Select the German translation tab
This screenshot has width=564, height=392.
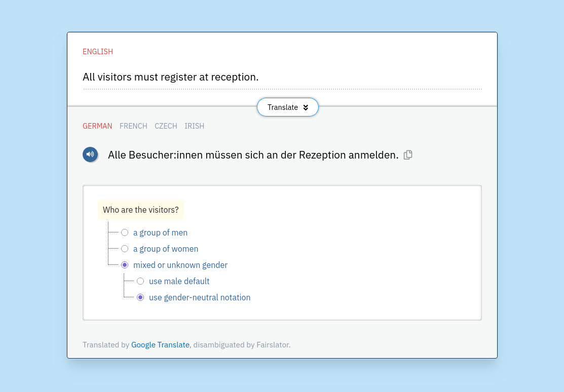[97, 126]
